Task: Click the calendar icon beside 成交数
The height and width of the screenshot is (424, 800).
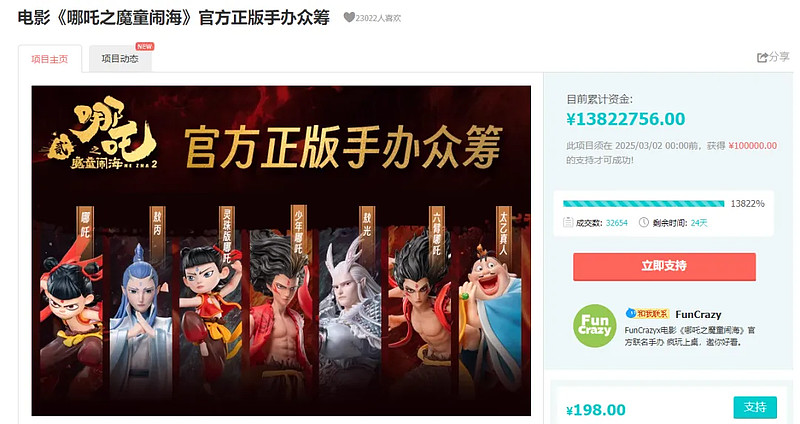Action: click(568, 222)
